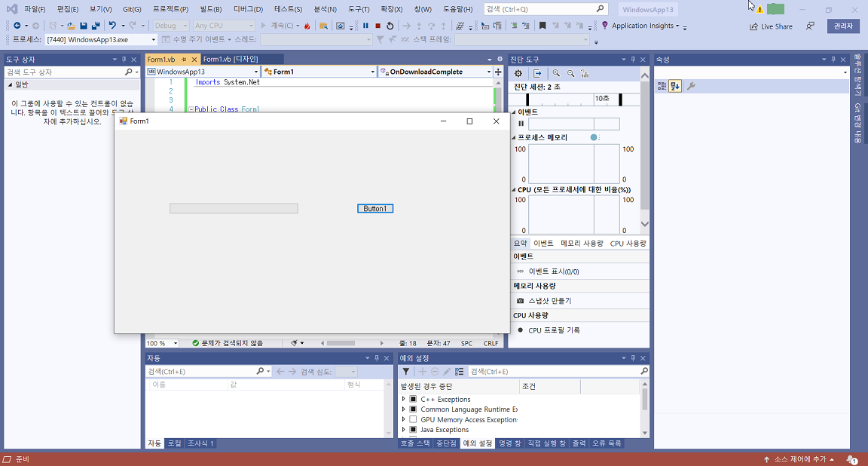Viewport: 868px width, 466px height.
Task: Click the Live Share button
Action: (771, 26)
